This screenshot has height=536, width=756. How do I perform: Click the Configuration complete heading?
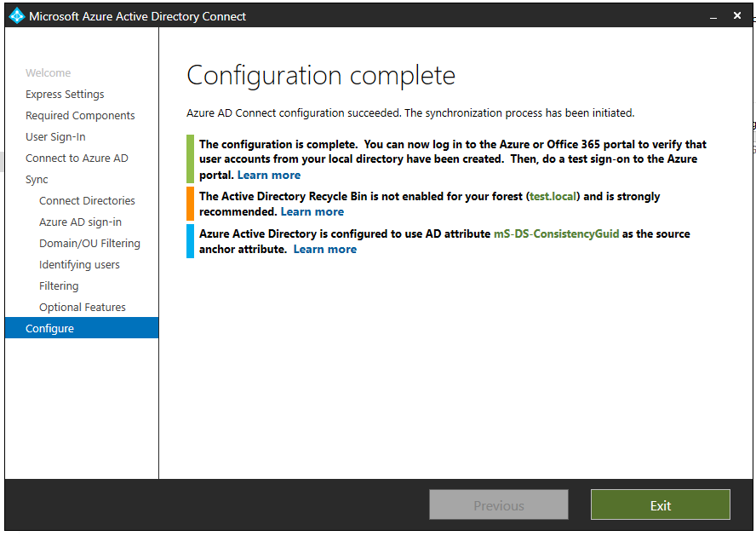click(x=321, y=76)
